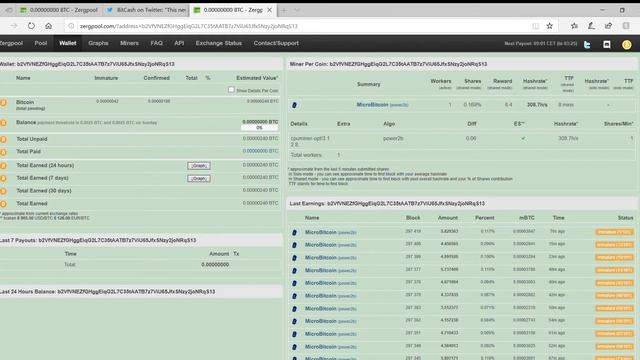The width and height of the screenshot is (640, 360).
Task: Click Immature status badge for block 297 419
Action: tap(614, 232)
